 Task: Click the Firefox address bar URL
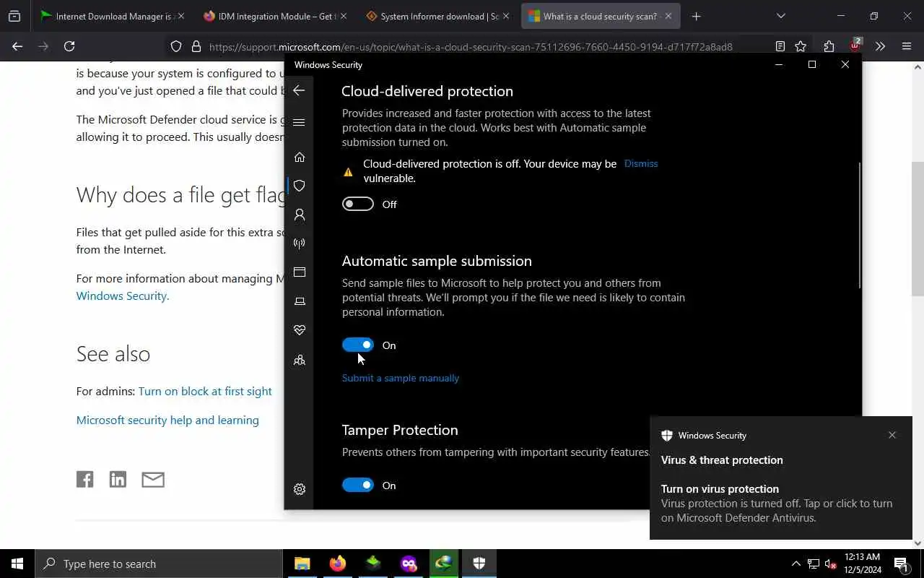point(471,46)
